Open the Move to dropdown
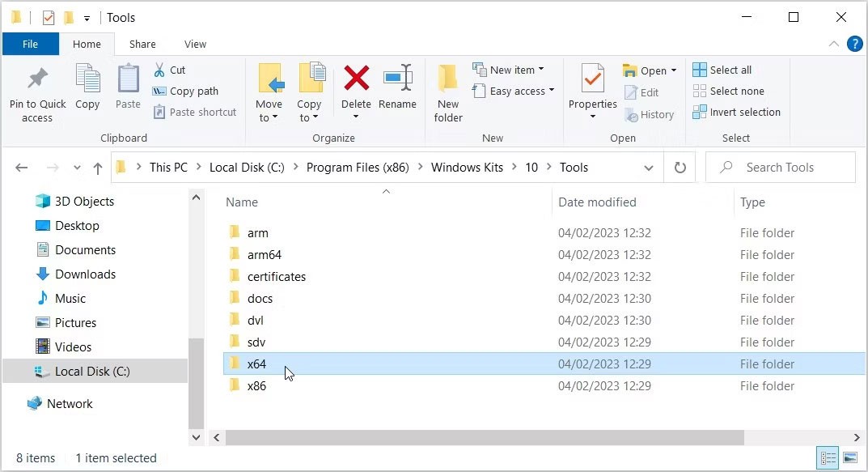Image resolution: width=868 pixels, height=472 pixels. pos(269,117)
